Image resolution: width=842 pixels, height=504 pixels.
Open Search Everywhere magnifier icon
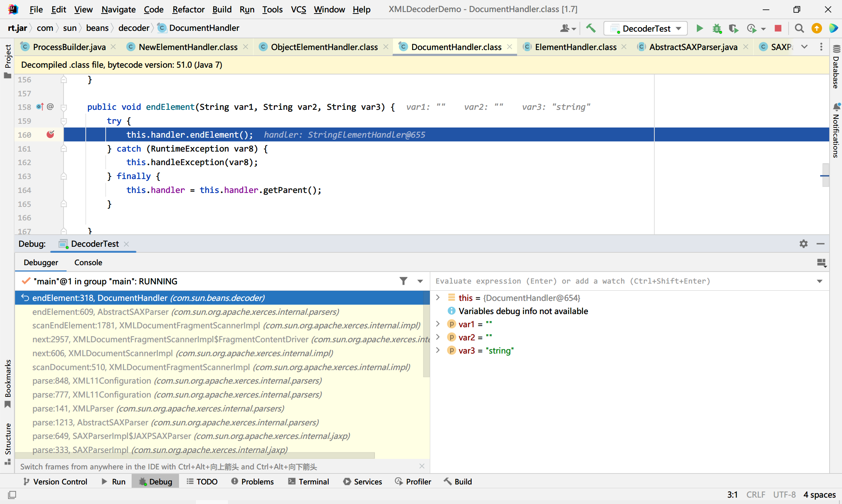click(x=799, y=28)
